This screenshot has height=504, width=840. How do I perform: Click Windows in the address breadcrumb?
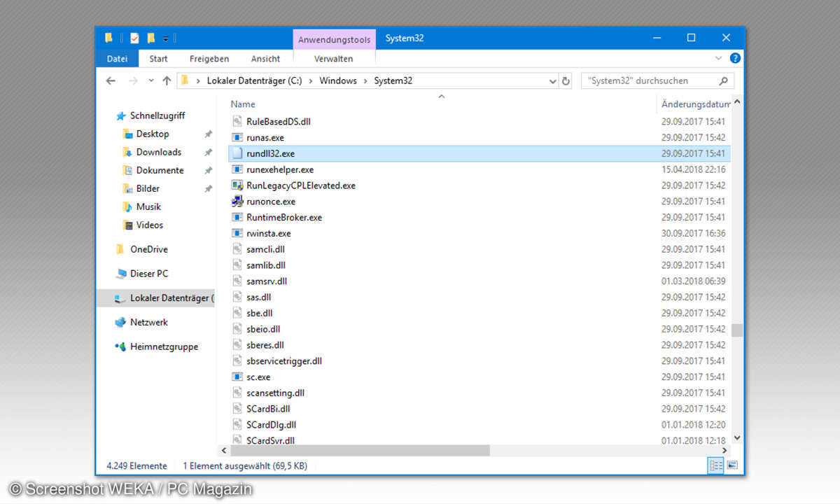[x=338, y=80]
